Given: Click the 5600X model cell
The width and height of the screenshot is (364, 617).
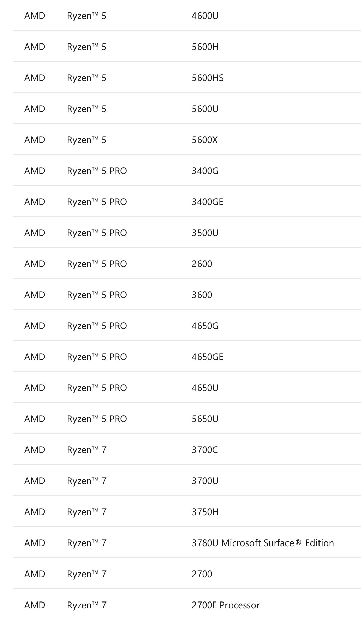Looking at the screenshot, I should coord(205,140).
